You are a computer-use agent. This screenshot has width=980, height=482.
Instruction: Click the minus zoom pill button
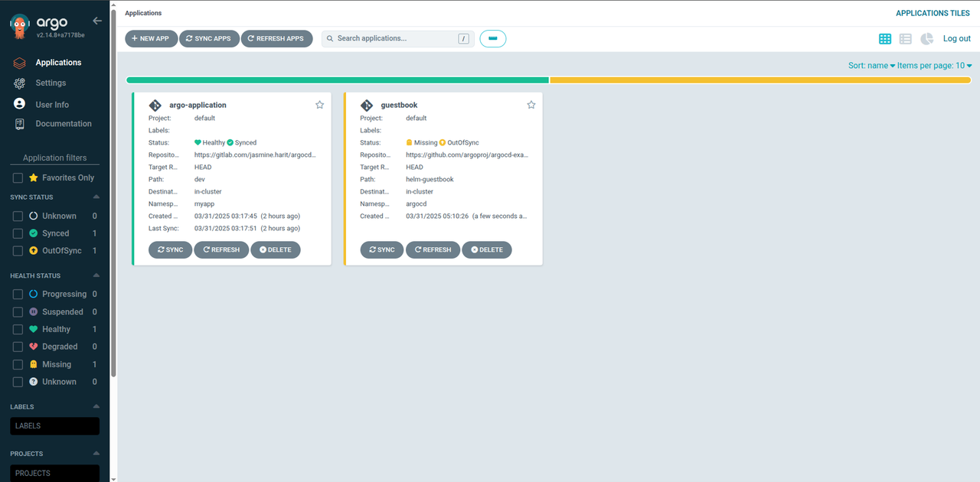click(493, 38)
